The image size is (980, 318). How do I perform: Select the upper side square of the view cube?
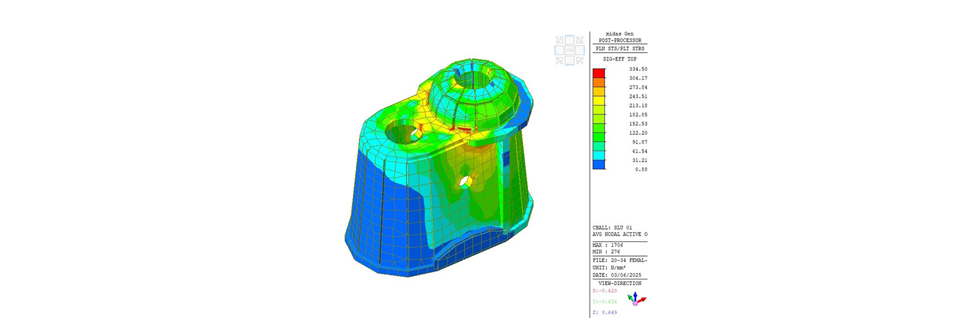[x=570, y=40]
